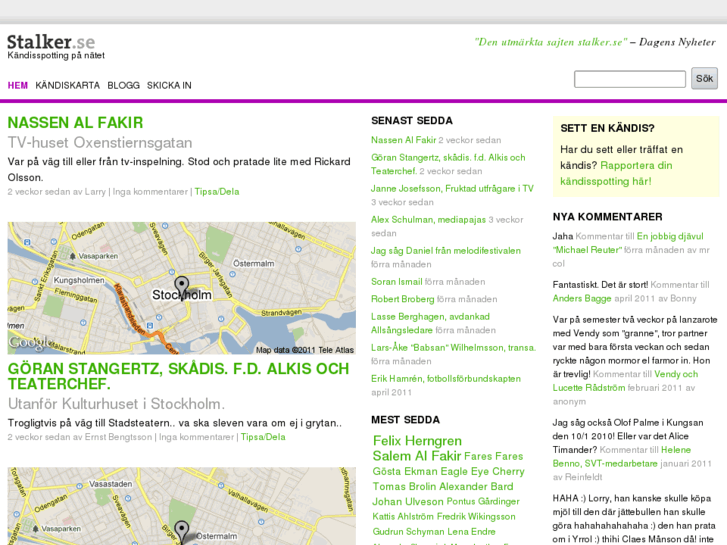Viewport: 727px width, 545px height.
Task: Open Lars-Åke "Babsan" Wilhelmsson link
Action: click(453, 348)
